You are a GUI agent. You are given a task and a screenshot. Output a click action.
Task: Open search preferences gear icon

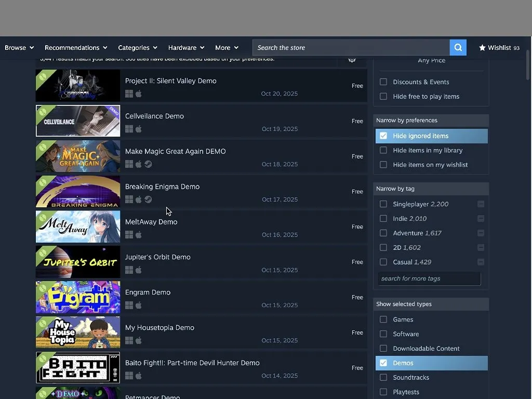point(352,60)
